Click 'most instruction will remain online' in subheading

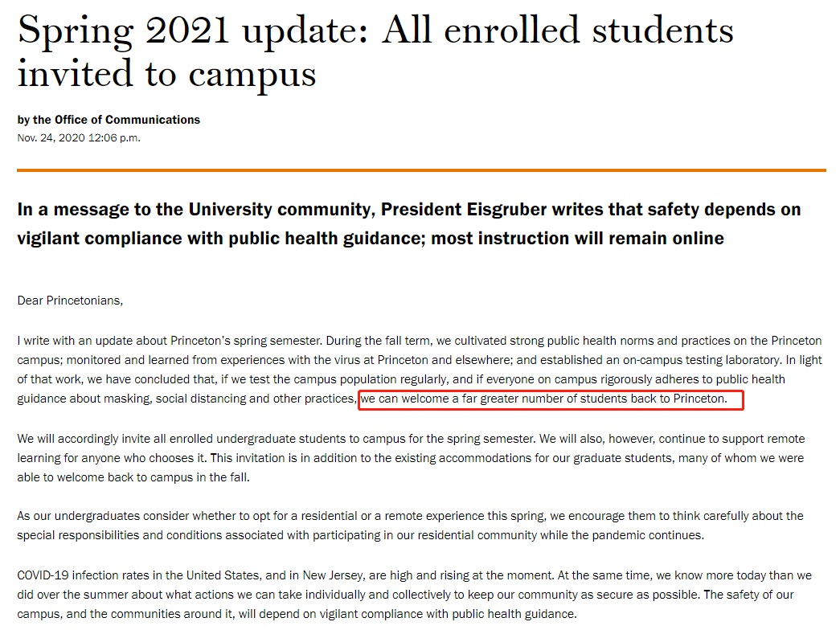(x=577, y=239)
